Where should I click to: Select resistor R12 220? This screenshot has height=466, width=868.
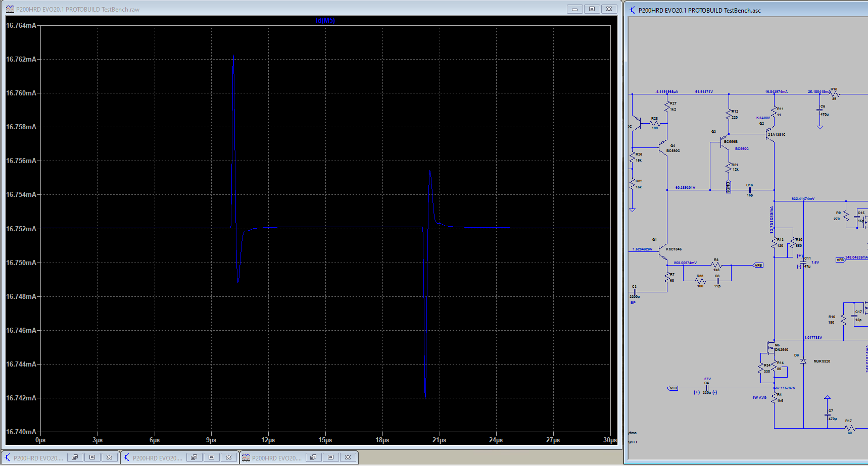point(729,114)
